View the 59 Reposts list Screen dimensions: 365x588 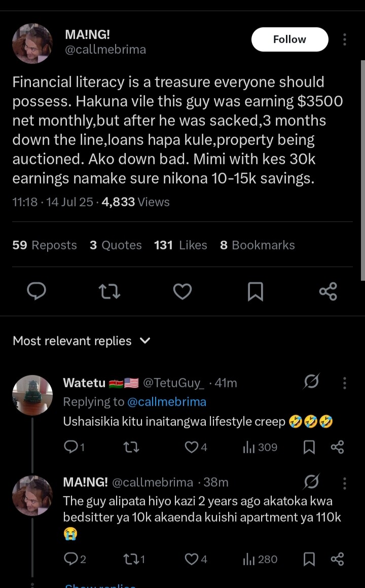pos(45,245)
